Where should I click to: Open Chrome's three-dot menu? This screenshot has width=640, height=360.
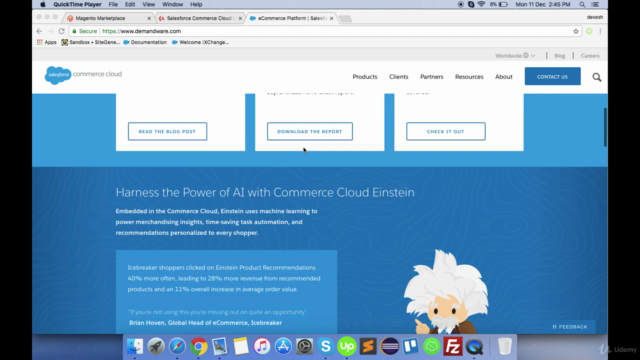pyautogui.click(x=600, y=31)
